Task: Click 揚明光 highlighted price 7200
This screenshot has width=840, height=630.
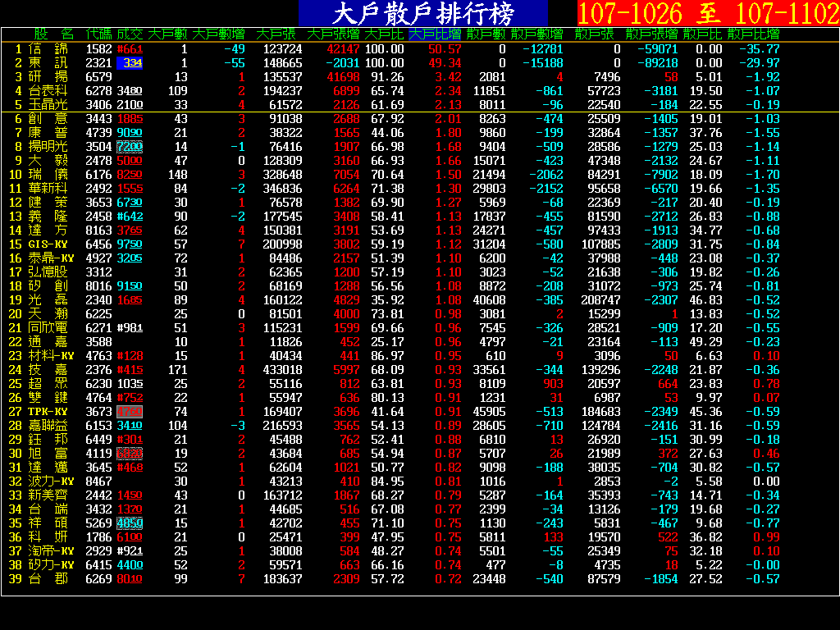Action: tap(130, 147)
